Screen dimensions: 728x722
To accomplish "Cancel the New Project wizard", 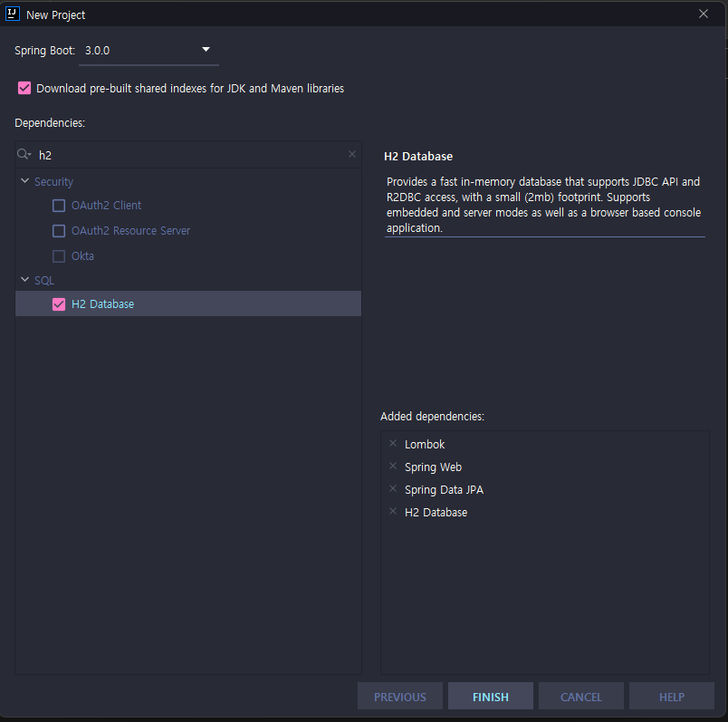I will (x=581, y=696).
